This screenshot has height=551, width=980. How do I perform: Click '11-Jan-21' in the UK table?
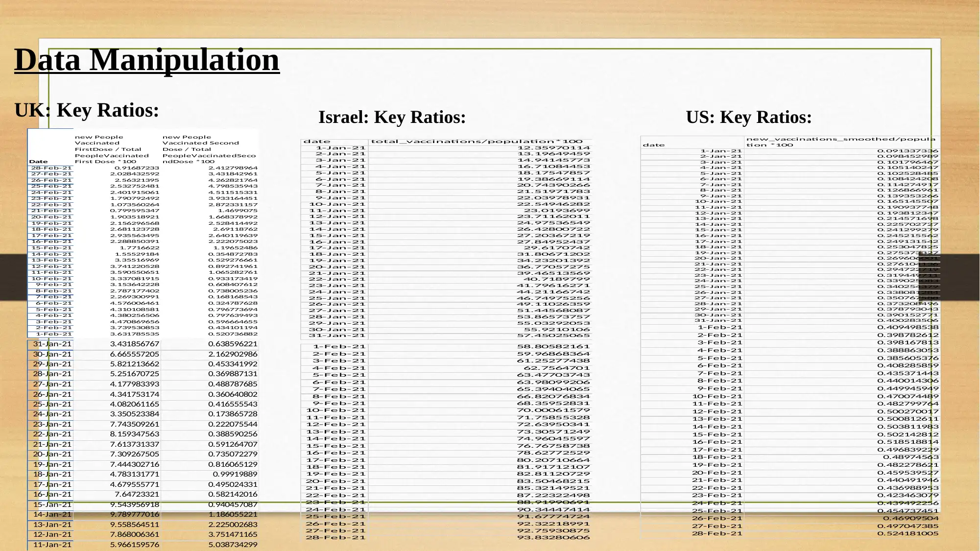click(52, 545)
